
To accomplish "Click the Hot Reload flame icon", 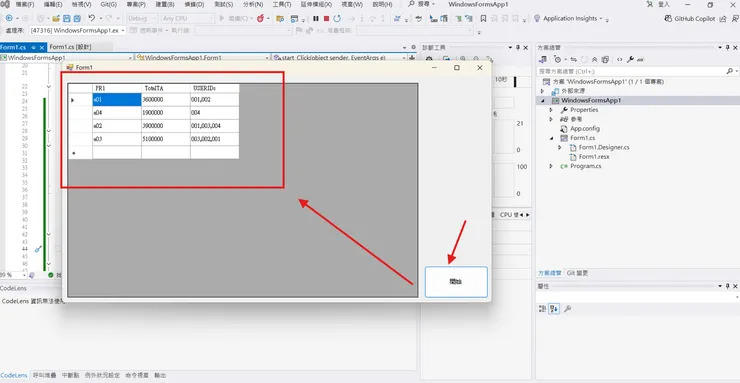I will [x=260, y=18].
